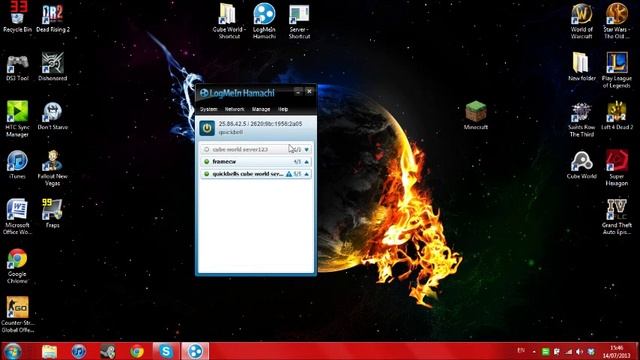Select Counter-Strike Global Offensive desktop icon
This screenshot has width=640, height=360.
[17, 315]
